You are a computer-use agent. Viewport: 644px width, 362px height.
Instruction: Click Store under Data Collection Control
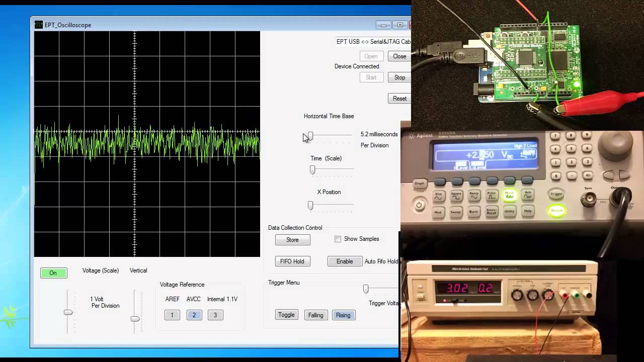[x=292, y=240]
